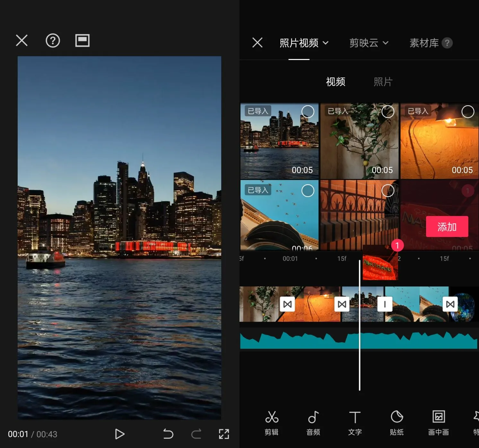Select the city skyline video circle
This screenshot has height=448, width=479.
(308, 112)
